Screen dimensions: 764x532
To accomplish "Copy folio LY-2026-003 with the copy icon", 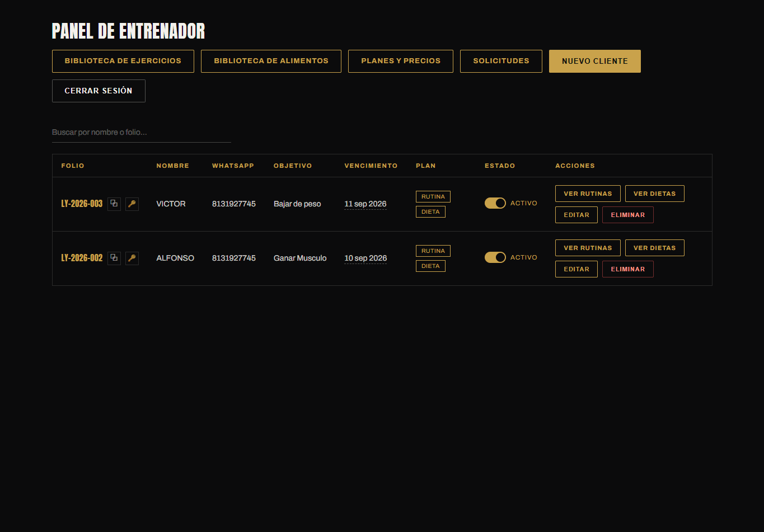I will 114,204.
